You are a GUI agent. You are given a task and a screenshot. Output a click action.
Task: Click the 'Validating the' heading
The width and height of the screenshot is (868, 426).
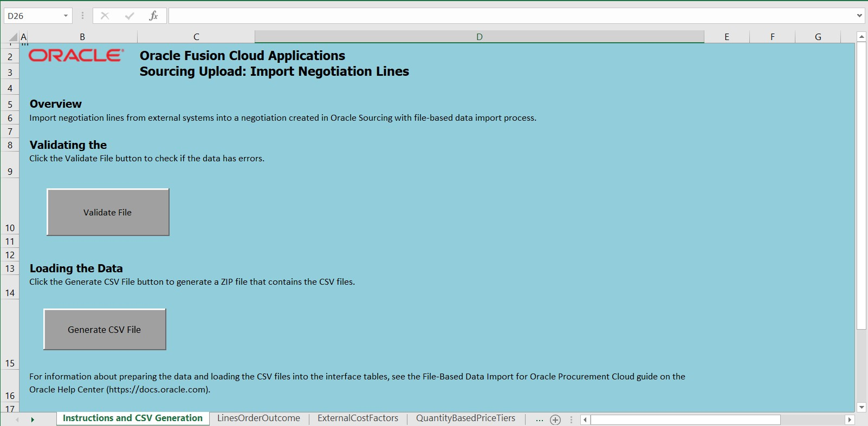click(x=68, y=145)
